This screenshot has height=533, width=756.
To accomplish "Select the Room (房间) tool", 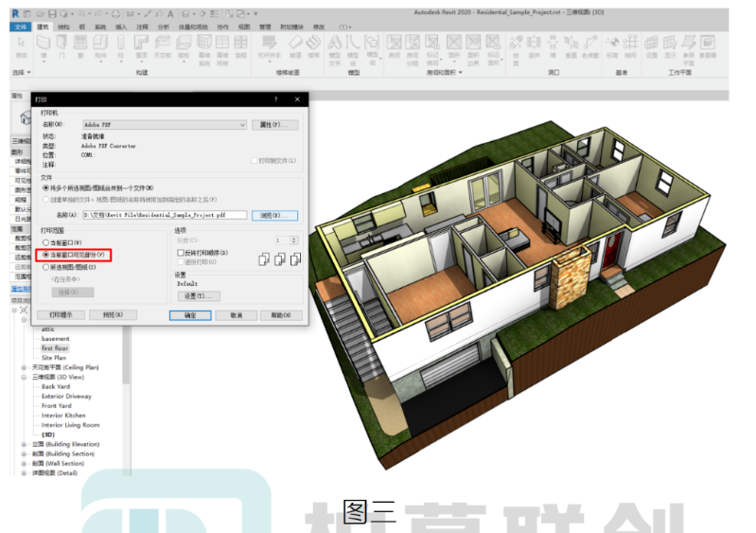I will pyautogui.click(x=394, y=46).
